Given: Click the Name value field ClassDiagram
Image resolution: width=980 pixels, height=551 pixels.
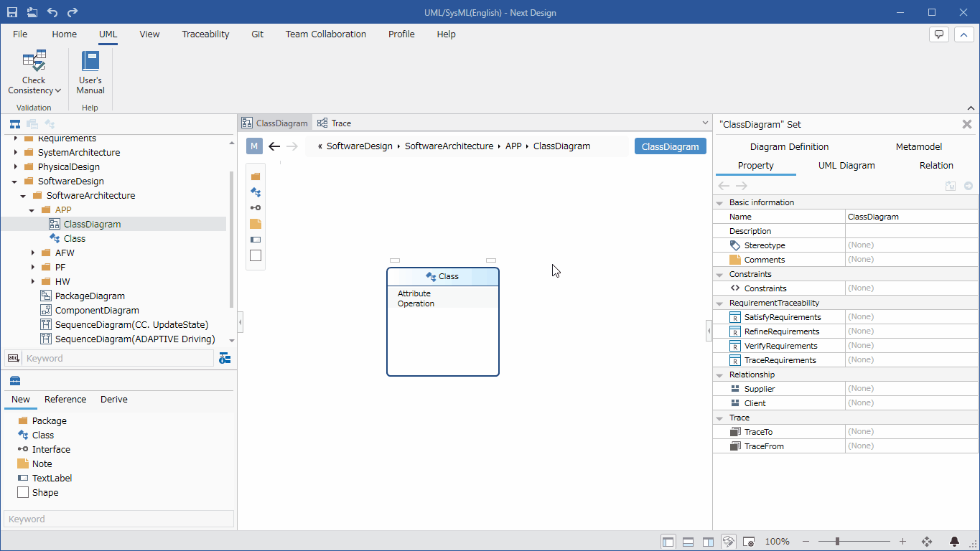Looking at the screenshot, I should pyautogui.click(x=911, y=217).
